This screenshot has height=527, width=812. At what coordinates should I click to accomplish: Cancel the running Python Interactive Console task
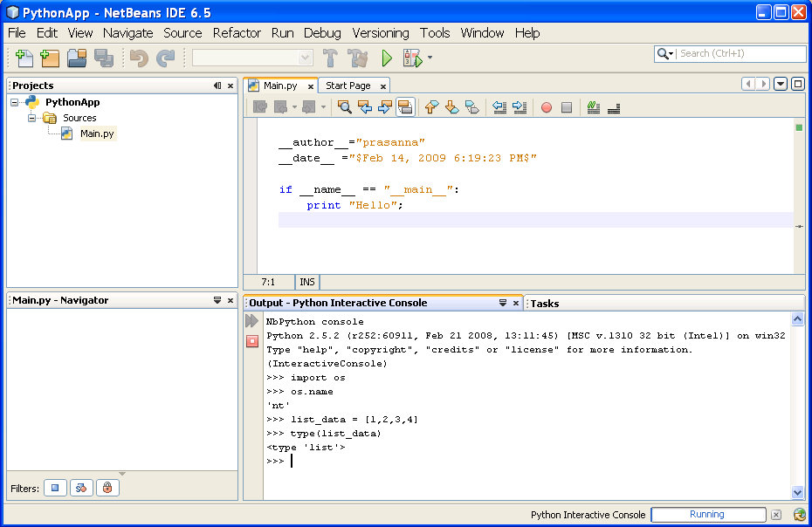point(775,515)
